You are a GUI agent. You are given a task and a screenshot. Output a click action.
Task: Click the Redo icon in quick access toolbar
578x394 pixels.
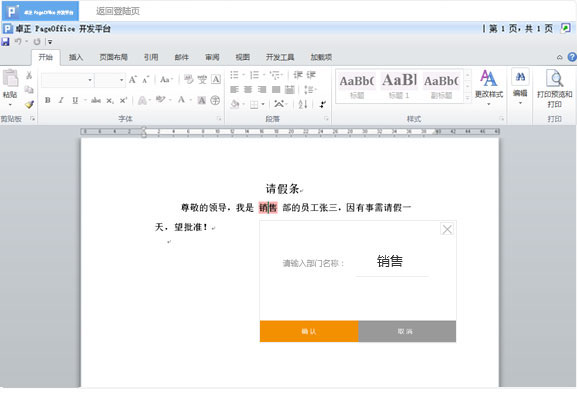click(37, 42)
